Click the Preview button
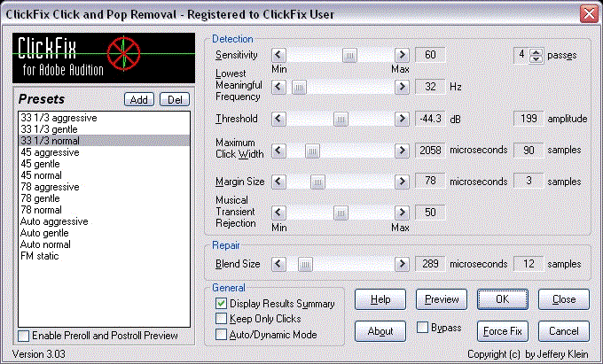 tap(442, 299)
